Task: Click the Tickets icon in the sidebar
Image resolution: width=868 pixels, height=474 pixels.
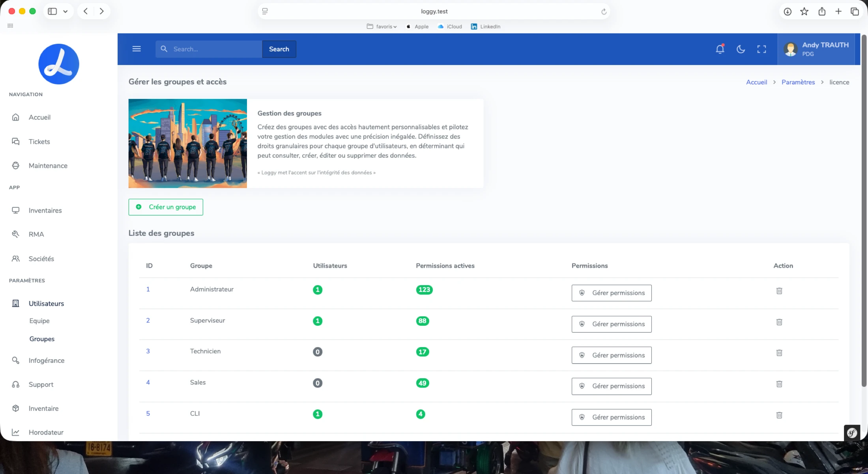Action: (x=15, y=142)
